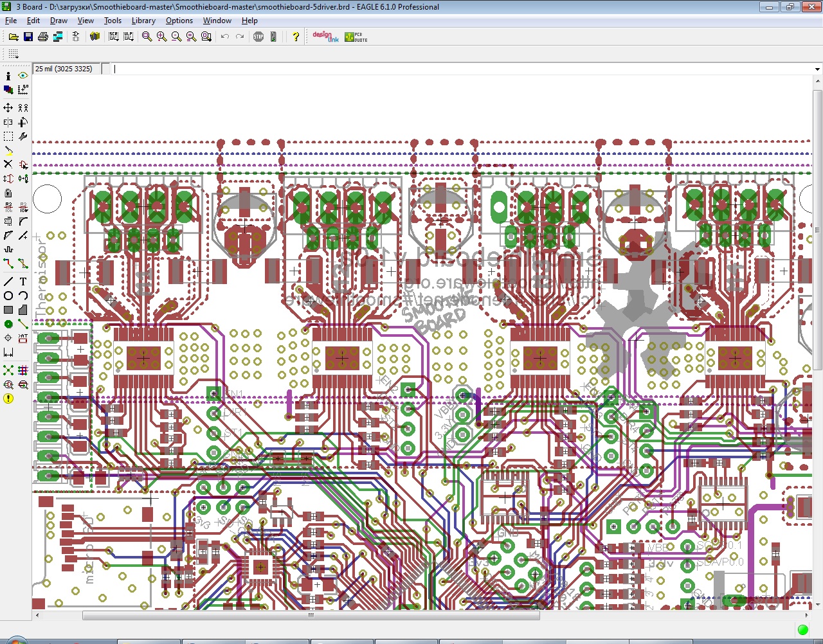
Task: Open the zoom Select dropdown icon
Action: (206, 37)
